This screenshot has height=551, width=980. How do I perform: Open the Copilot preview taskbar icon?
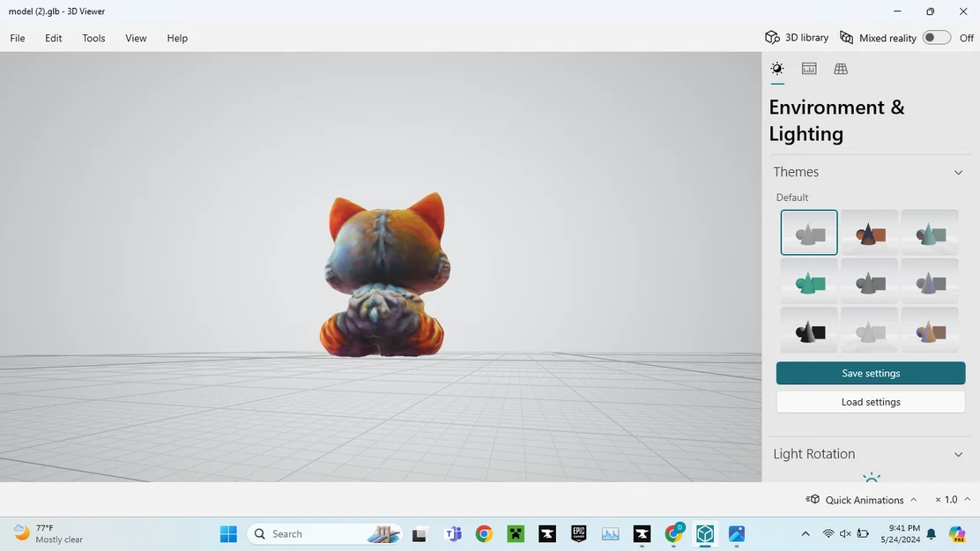coord(957,533)
